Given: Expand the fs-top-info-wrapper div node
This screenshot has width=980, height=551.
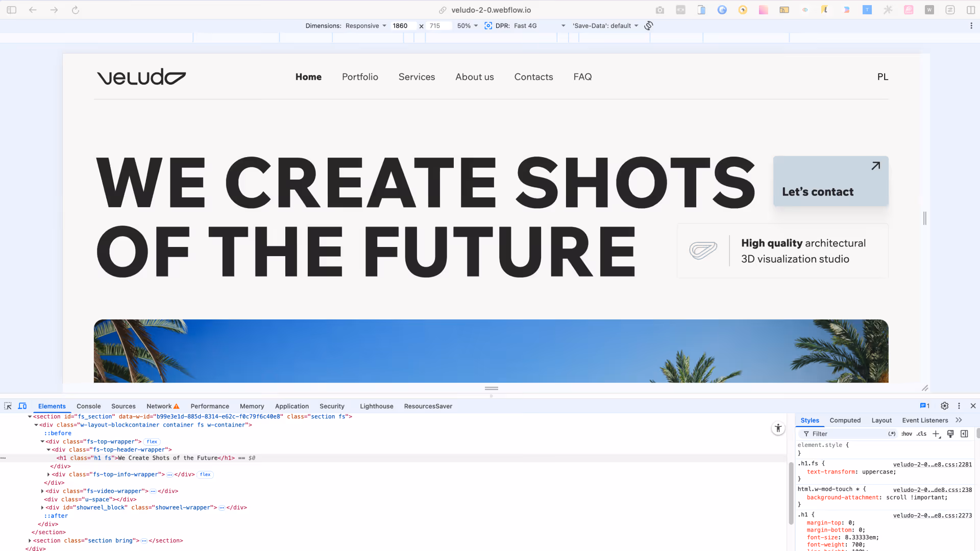Looking at the screenshot, I should point(48,474).
